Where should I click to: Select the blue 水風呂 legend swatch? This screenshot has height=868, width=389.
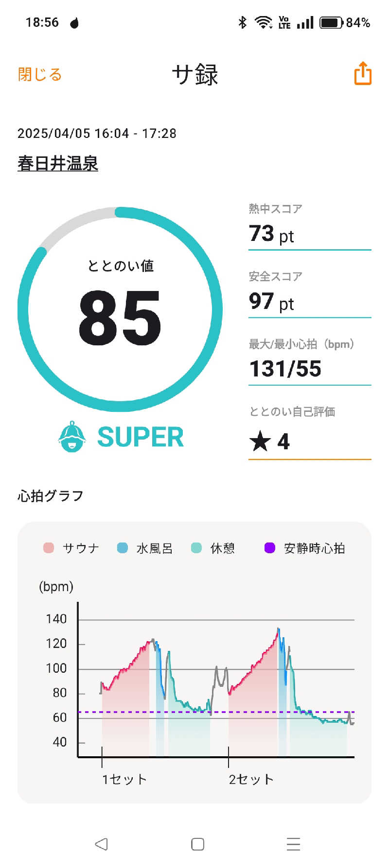123,548
